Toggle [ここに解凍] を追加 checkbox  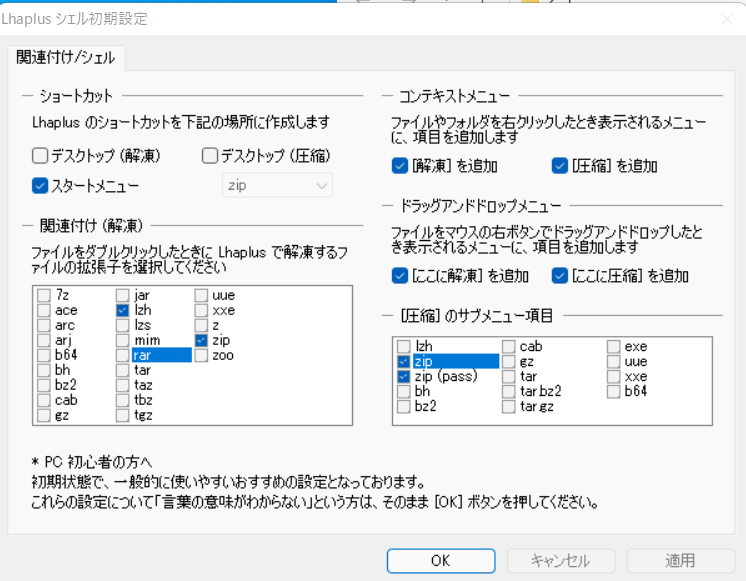pos(400,276)
